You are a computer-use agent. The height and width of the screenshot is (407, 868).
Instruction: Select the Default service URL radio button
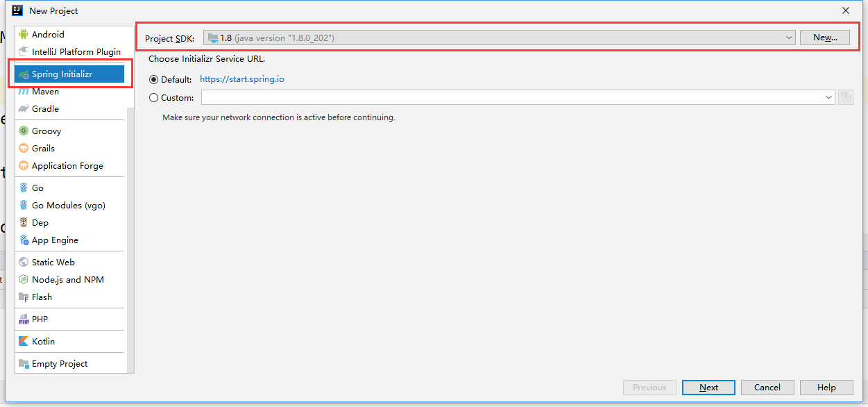(153, 79)
